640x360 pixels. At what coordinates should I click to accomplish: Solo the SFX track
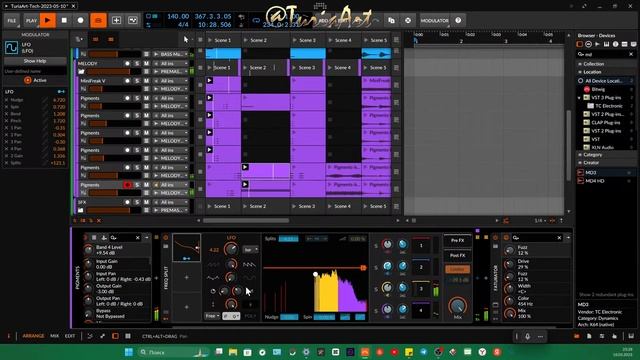[137, 202]
